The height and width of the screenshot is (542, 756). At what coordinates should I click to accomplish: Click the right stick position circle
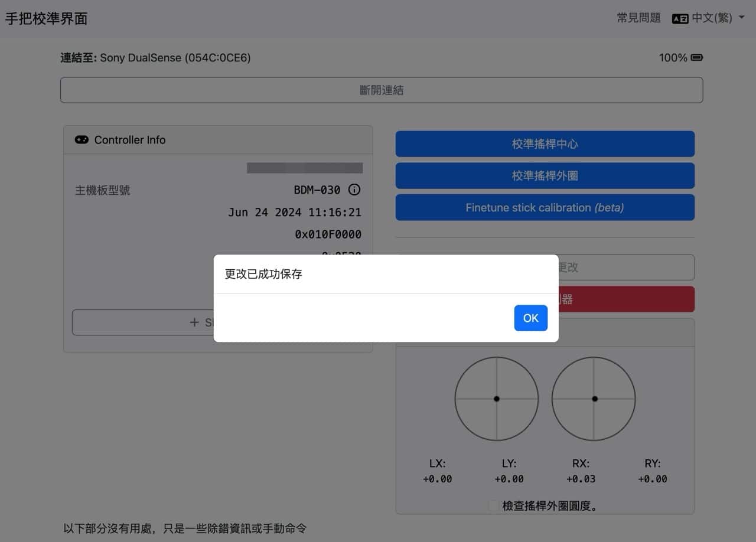pyautogui.click(x=594, y=399)
